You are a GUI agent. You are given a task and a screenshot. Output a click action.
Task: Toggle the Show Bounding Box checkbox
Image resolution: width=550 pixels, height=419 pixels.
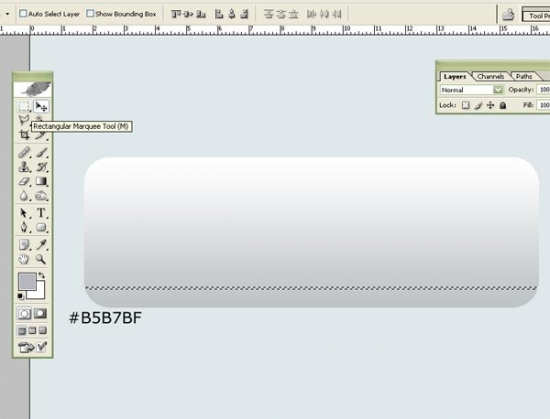coord(90,14)
